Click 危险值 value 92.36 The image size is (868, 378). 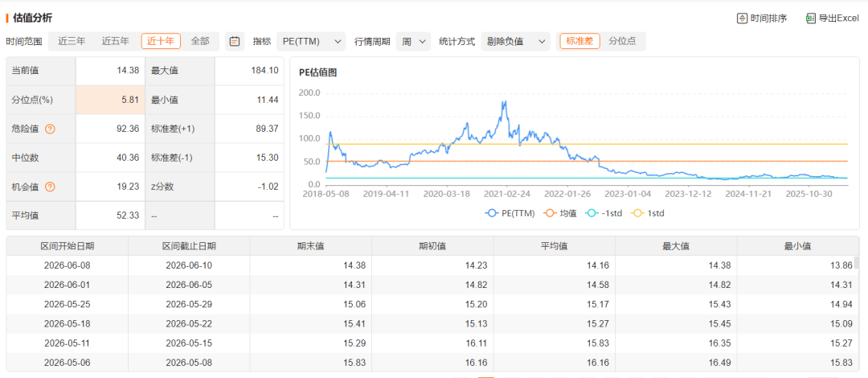tap(129, 129)
